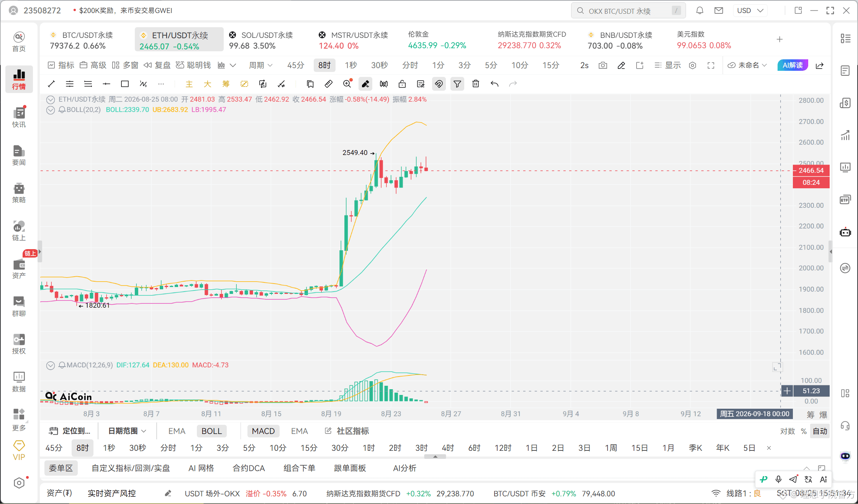Image resolution: width=858 pixels, height=504 pixels.
Task: Toggle the MACD sub-indicator button
Action: pyautogui.click(x=264, y=431)
